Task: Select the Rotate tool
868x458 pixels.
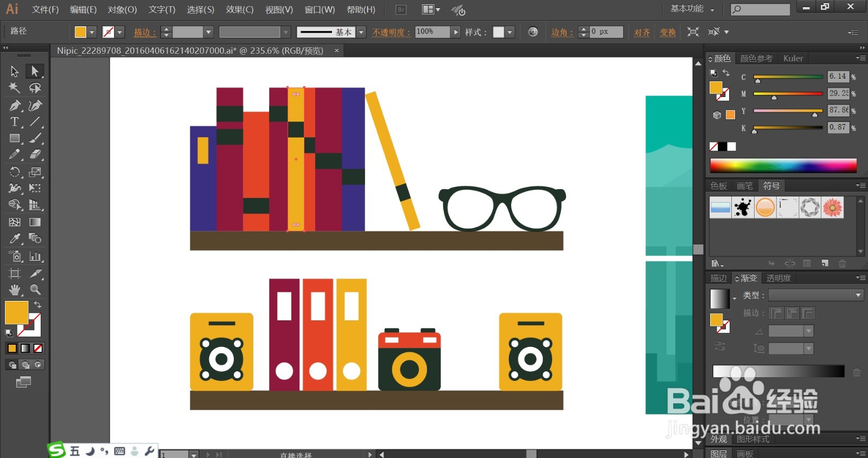Action: point(15,172)
